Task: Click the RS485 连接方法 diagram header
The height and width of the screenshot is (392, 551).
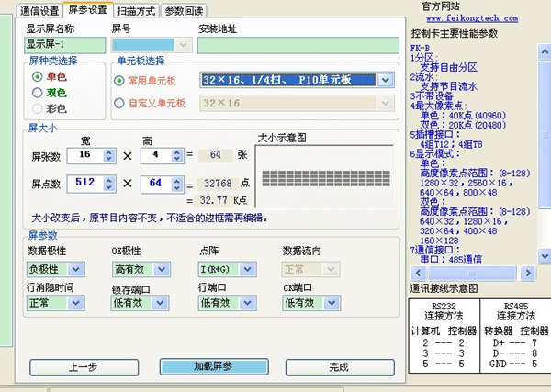Action: (x=516, y=311)
